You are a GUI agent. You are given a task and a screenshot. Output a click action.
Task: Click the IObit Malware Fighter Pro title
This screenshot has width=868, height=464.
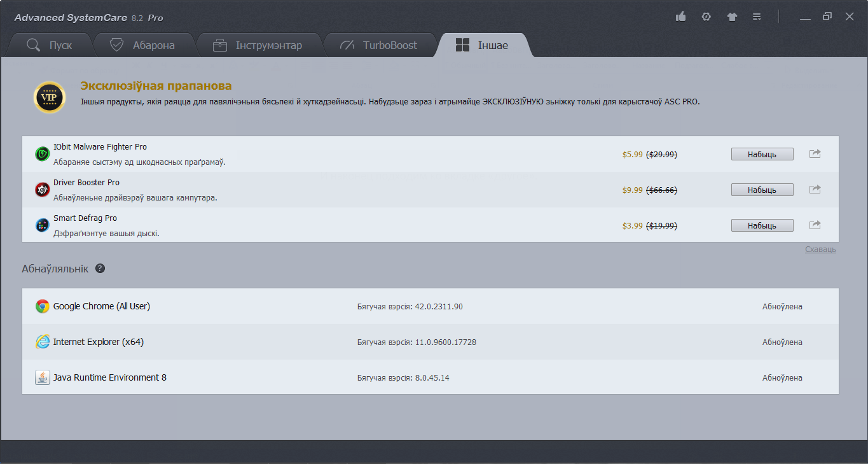100,147
